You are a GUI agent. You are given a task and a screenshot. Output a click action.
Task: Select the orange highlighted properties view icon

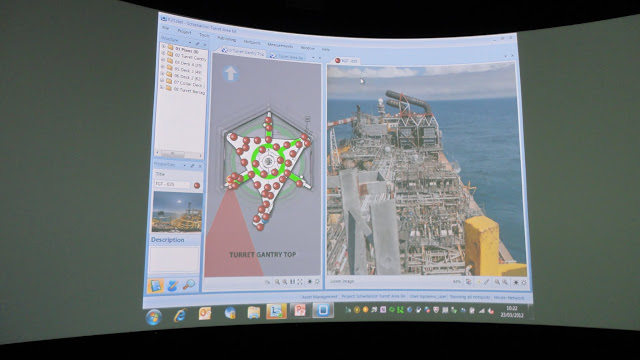[x=156, y=286]
